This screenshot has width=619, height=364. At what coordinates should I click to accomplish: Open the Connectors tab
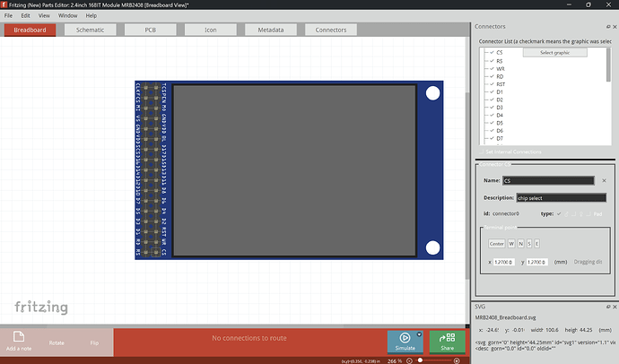(331, 30)
